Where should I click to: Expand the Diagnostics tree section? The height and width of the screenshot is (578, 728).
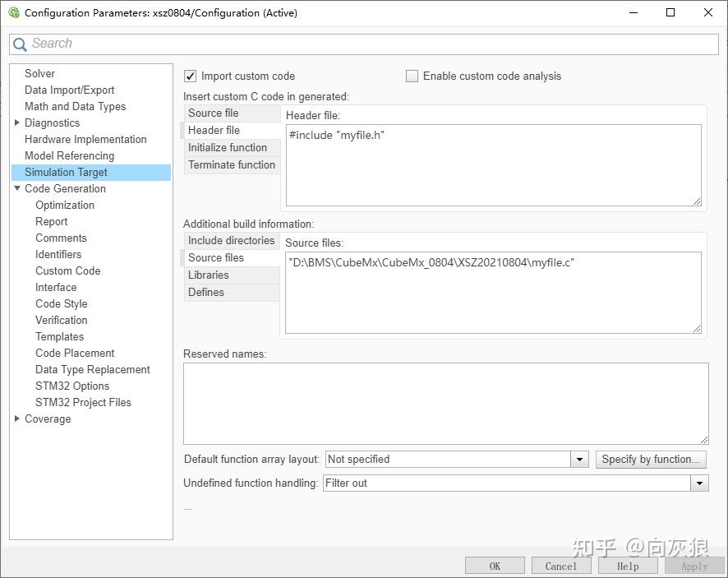(18, 123)
